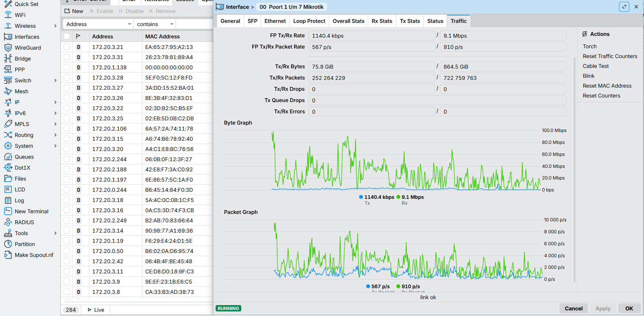Open the Queues menu icon
644x316 pixels.
click(8, 157)
